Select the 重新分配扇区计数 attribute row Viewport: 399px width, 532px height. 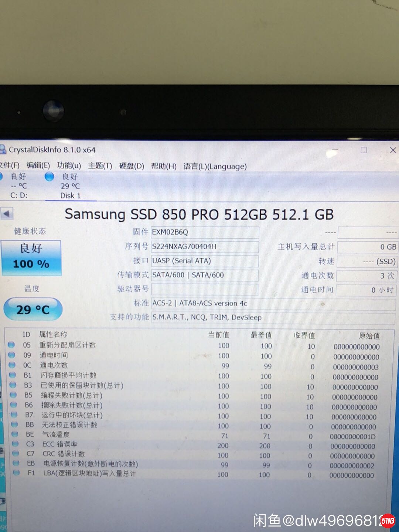(x=199, y=346)
